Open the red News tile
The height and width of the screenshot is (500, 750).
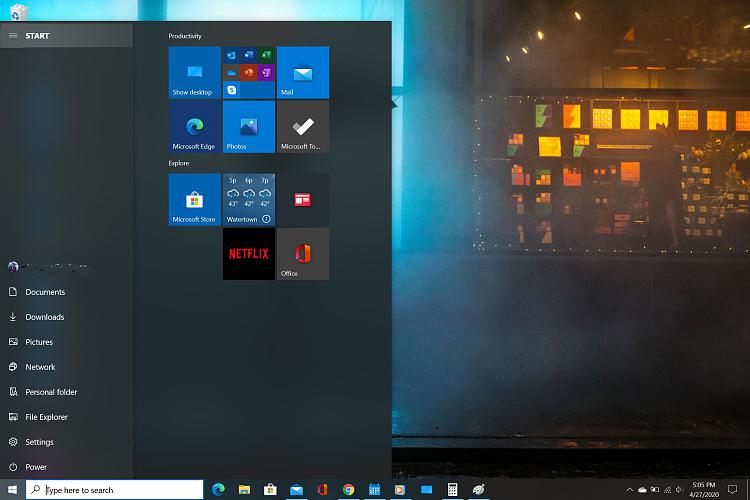[x=303, y=200]
